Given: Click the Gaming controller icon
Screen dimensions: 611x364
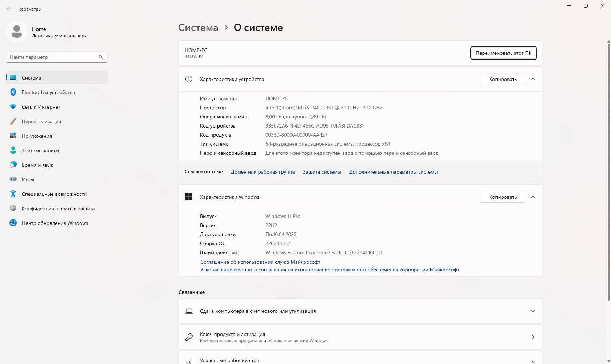Looking at the screenshot, I should [x=13, y=179].
